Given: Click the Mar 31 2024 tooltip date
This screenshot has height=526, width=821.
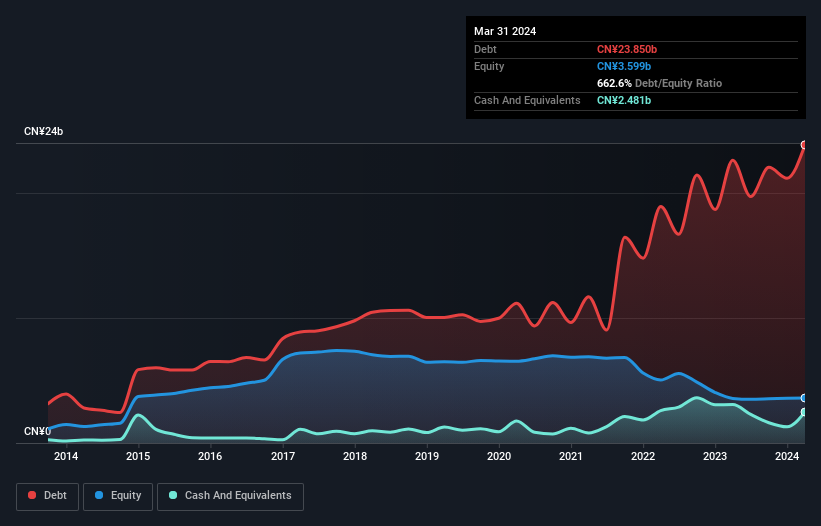Looking at the screenshot, I should click(505, 31).
